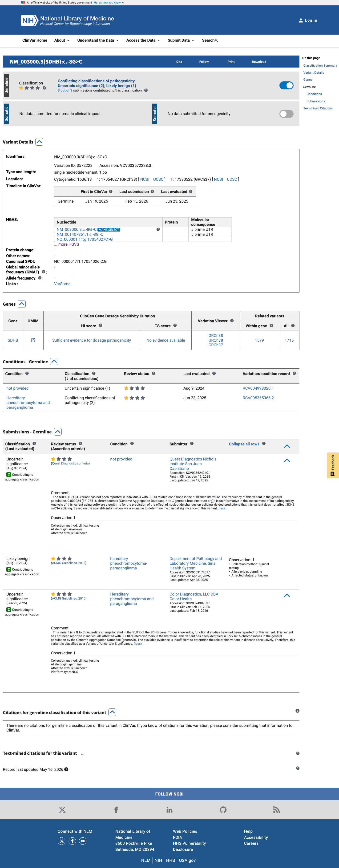Viewport: 339px width, 868px height.
Task: Click help icon in MANE SELECT nucleotide row
Action: (158, 229)
